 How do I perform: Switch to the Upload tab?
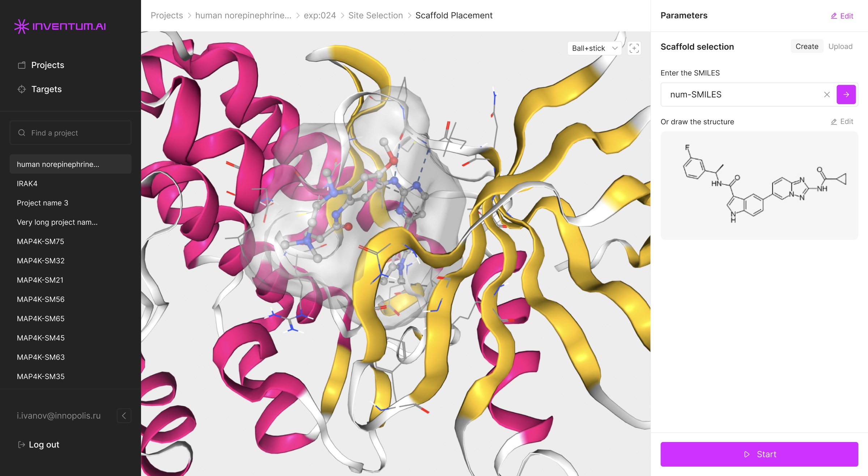[841, 46]
